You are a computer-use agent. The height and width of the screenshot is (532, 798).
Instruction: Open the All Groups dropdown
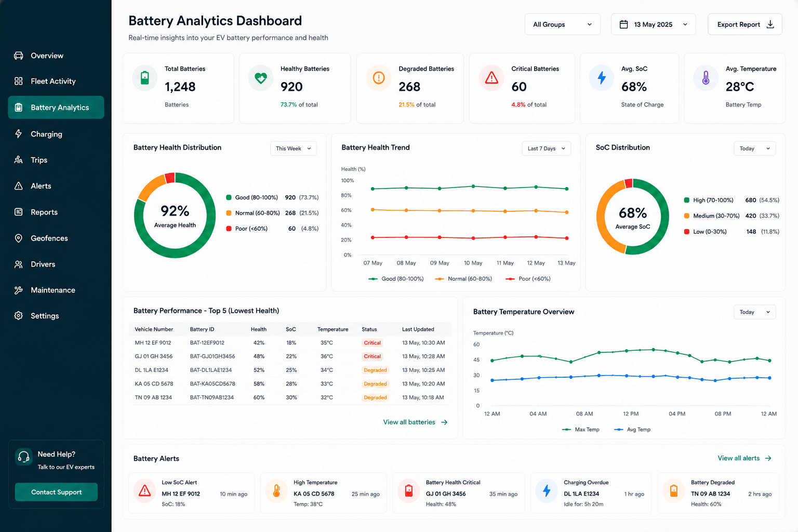pyautogui.click(x=563, y=24)
